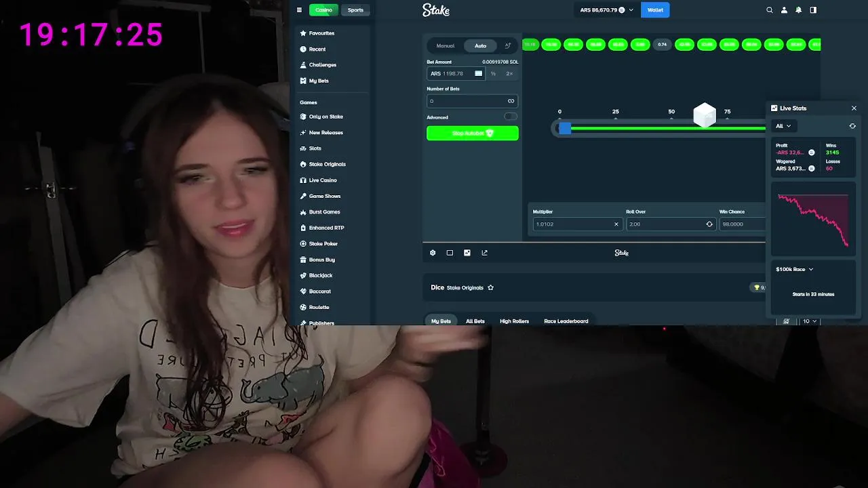Click the odds filter icon near page size

(786, 321)
